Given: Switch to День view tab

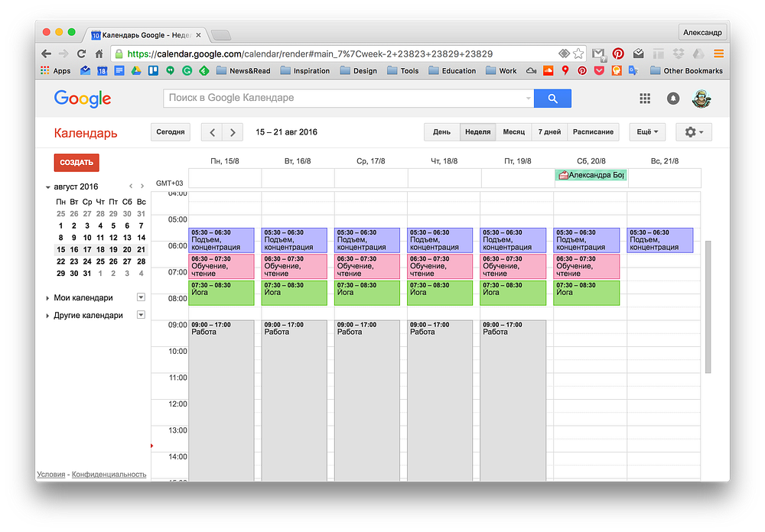Looking at the screenshot, I should [x=441, y=132].
